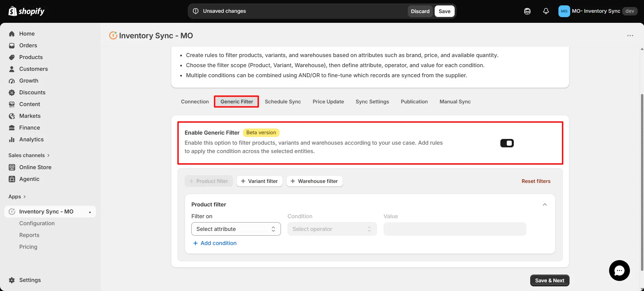Image resolution: width=644 pixels, height=291 pixels.
Task: Click the Content image icon
Action: [12, 104]
